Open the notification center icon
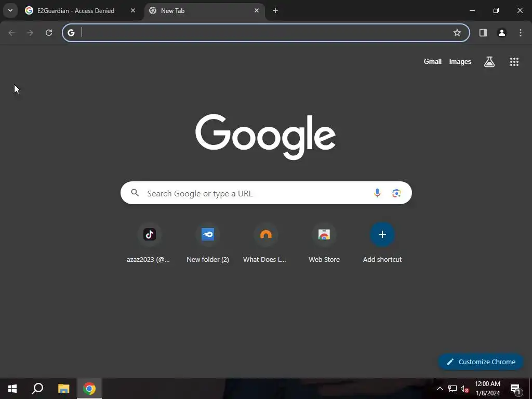532x399 pixels. tap(515, 389)
